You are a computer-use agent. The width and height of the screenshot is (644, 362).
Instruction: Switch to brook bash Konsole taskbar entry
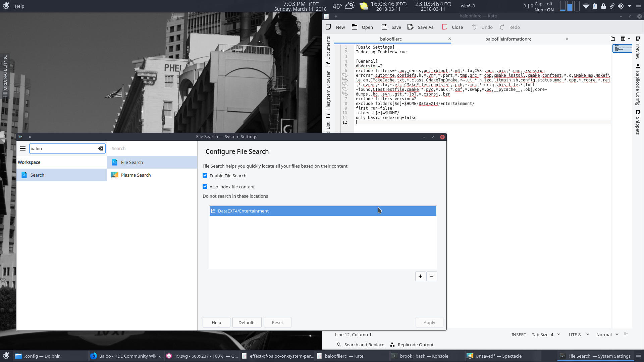pos(427,356)
